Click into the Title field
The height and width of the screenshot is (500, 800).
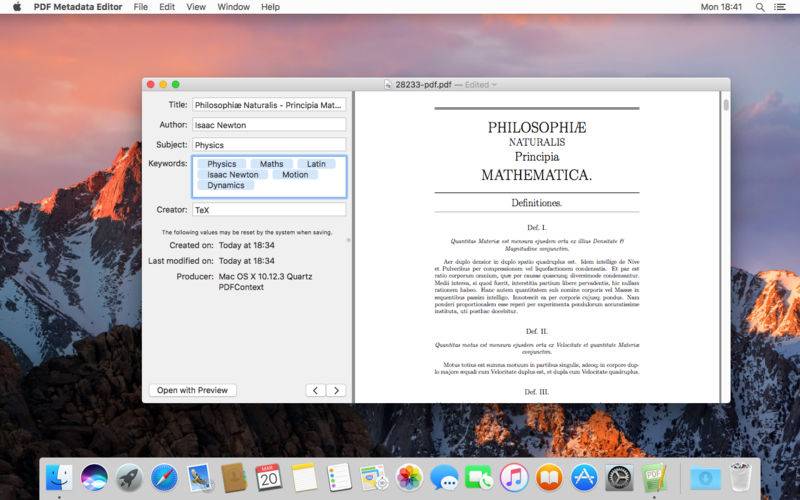coord(269,105)
